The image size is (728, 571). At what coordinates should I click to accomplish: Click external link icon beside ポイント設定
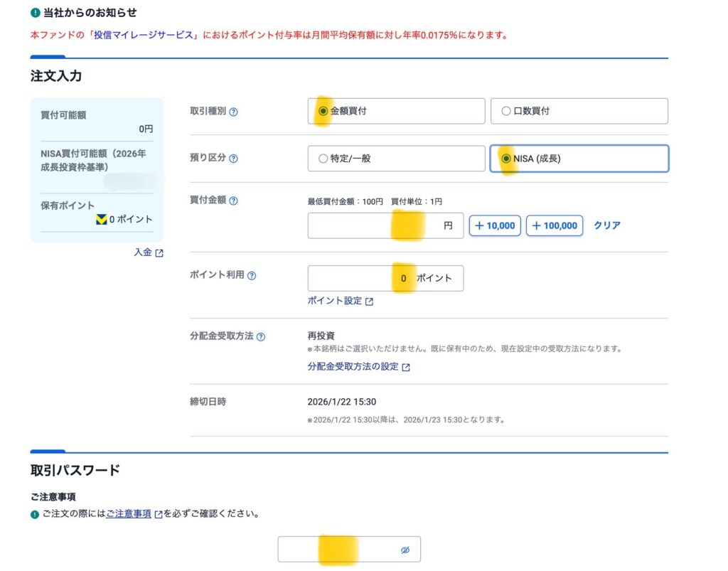(370, 301)
